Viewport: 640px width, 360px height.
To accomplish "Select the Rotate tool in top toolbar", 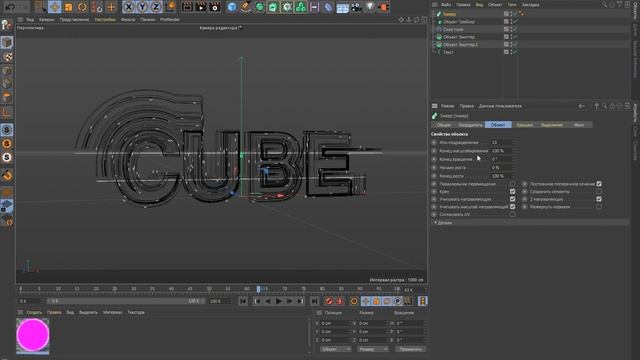I will coord(82,7).
